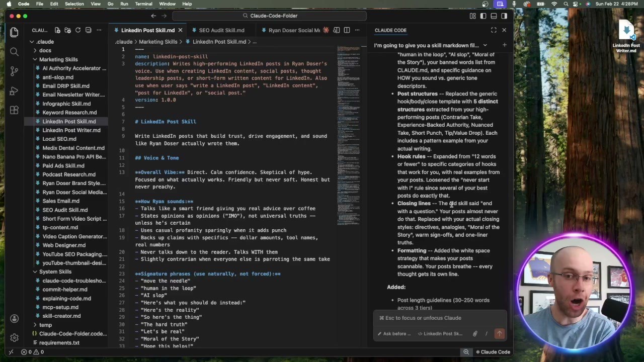644x362 pixels.
Task: Start a new Claude conversation with plus
Action: (x=504, y=45)
